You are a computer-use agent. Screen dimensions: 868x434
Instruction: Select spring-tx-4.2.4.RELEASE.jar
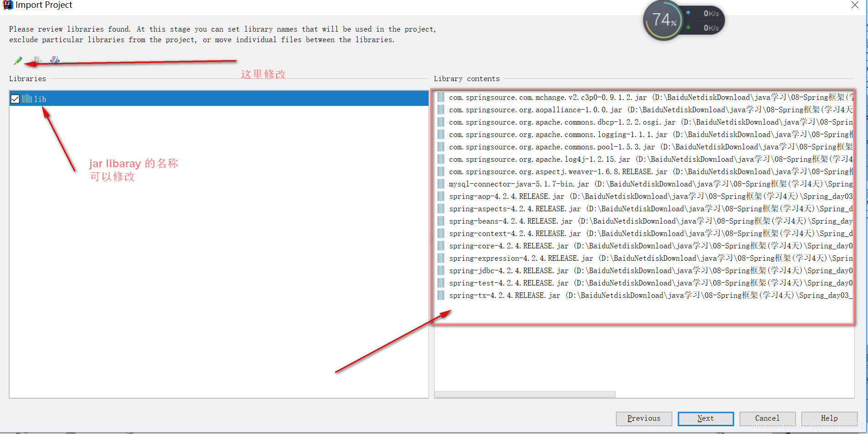tap(644, 295)
